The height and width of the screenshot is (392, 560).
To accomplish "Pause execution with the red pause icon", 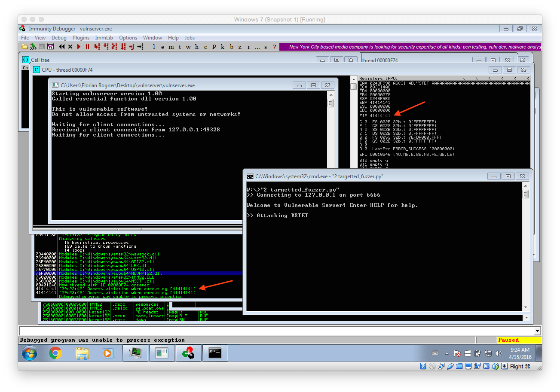I will pos(87,46).
